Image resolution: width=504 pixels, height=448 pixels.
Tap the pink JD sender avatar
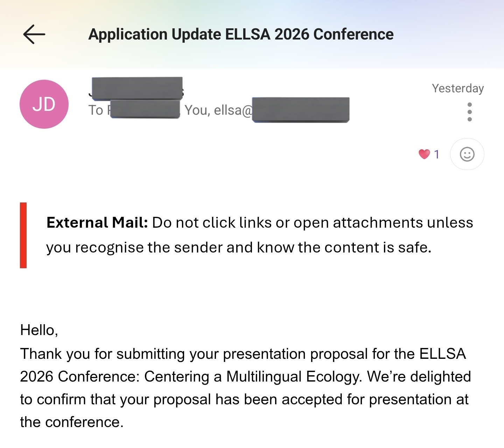point(44,104)
